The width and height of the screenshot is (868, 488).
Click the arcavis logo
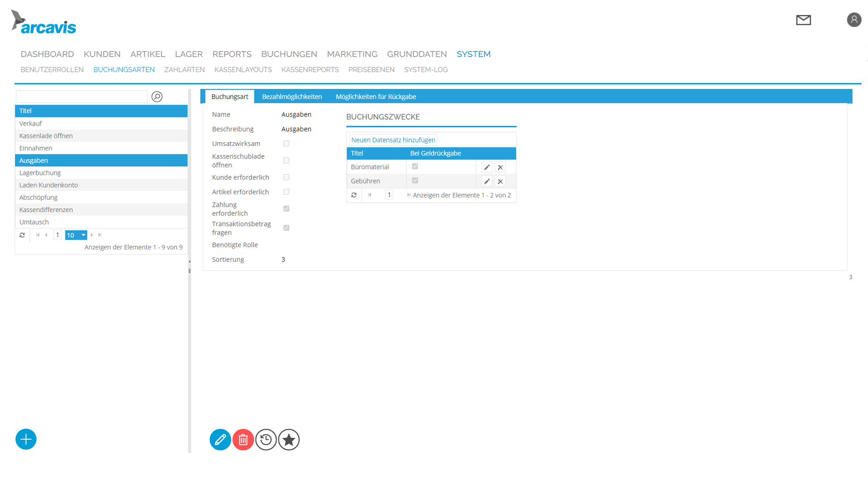point(43,22)
